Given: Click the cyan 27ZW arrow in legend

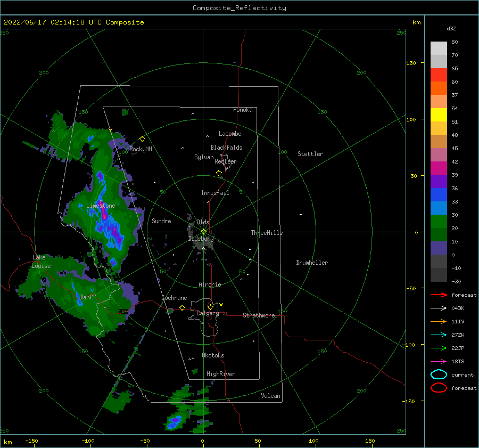Looking at the screenshot, I should (x=439, y=335).
